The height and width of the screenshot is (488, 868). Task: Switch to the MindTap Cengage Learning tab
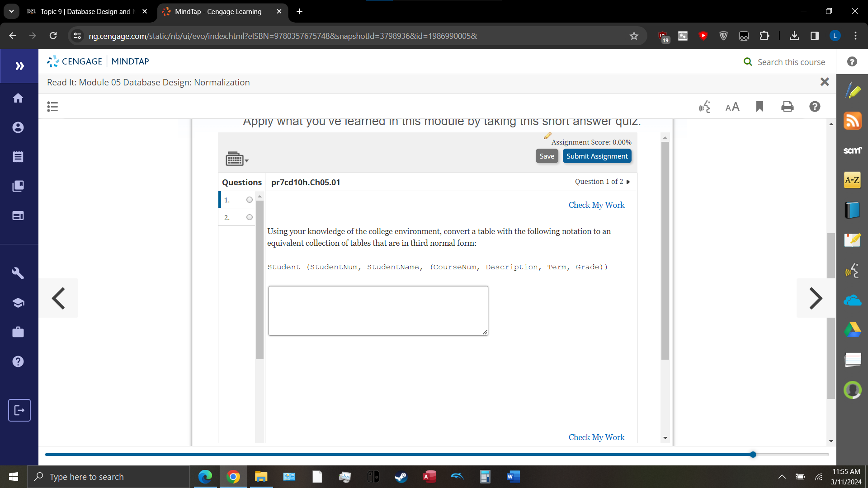point(217,11)
